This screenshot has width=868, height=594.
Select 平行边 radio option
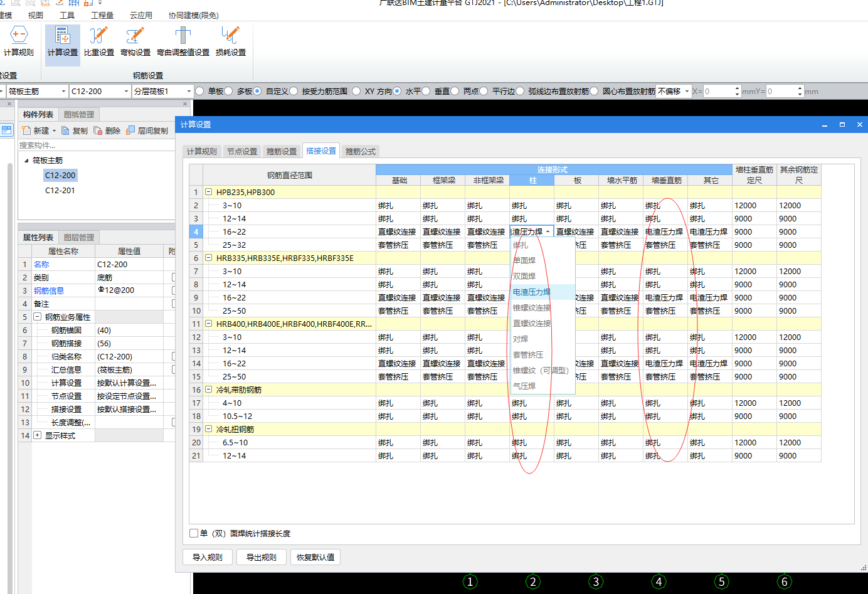click(484, 91)
